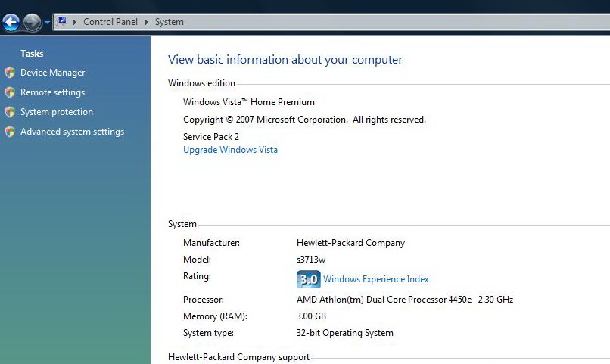Click the Back navigation arrow button

(11, 23)
